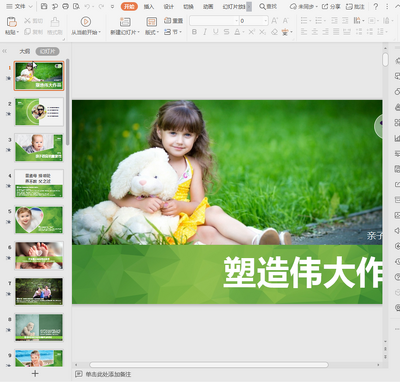Image resolution: width=400 pixels, height=382 pixels.
Task: Toggle Bold formatting
Action: click(194, 32)
